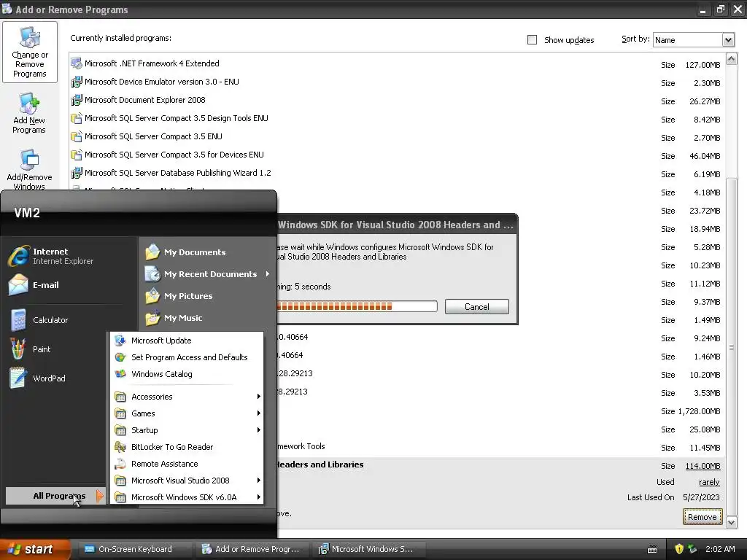Click Microsoft Document Explorer 2008 icon
747x560 pixels.
[x=76, y=100]
